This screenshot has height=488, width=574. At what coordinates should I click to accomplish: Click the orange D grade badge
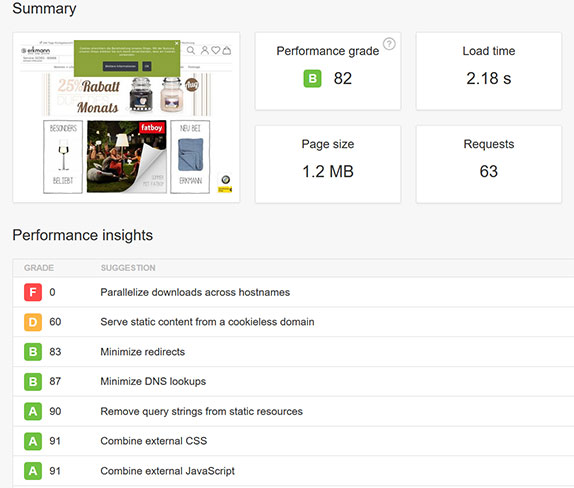pyautogui.click(x=33, y=322)
